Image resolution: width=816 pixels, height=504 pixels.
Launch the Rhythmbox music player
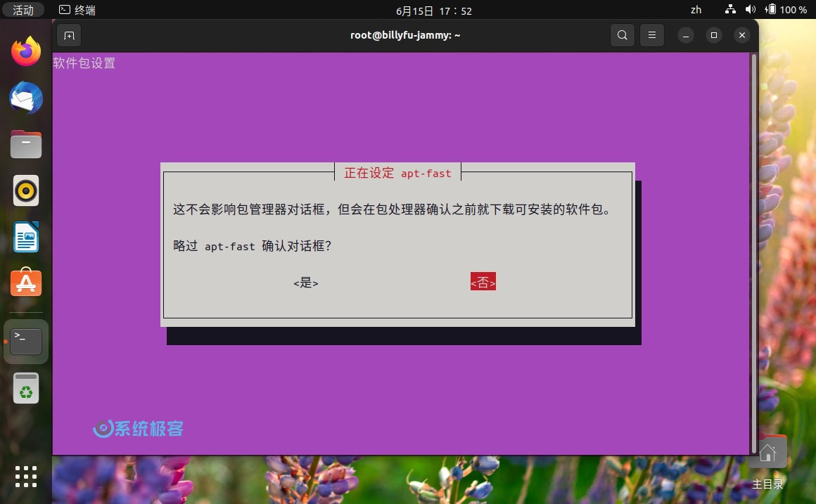pos(25,190)
